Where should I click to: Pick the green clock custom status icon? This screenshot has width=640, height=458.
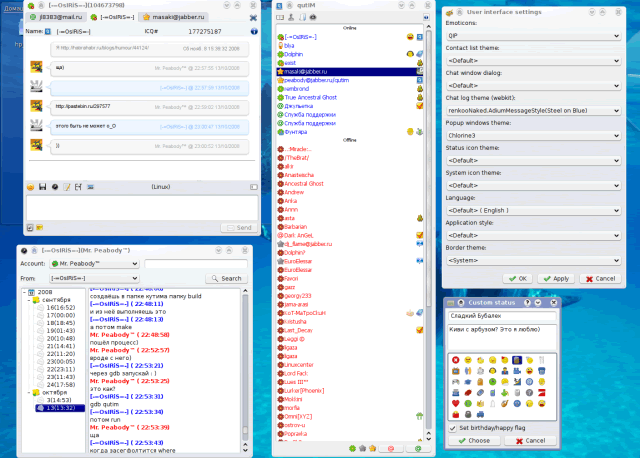click(x=492, y=382)
